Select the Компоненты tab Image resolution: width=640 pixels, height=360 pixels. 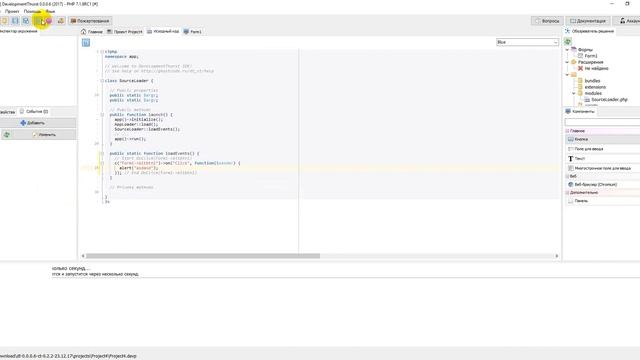[580, 111]
